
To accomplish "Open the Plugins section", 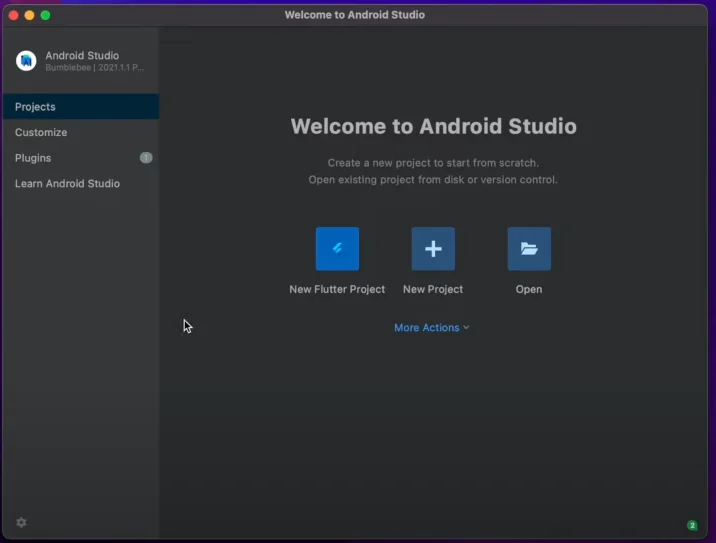I will pyautogui.click(x=33, y=158).
